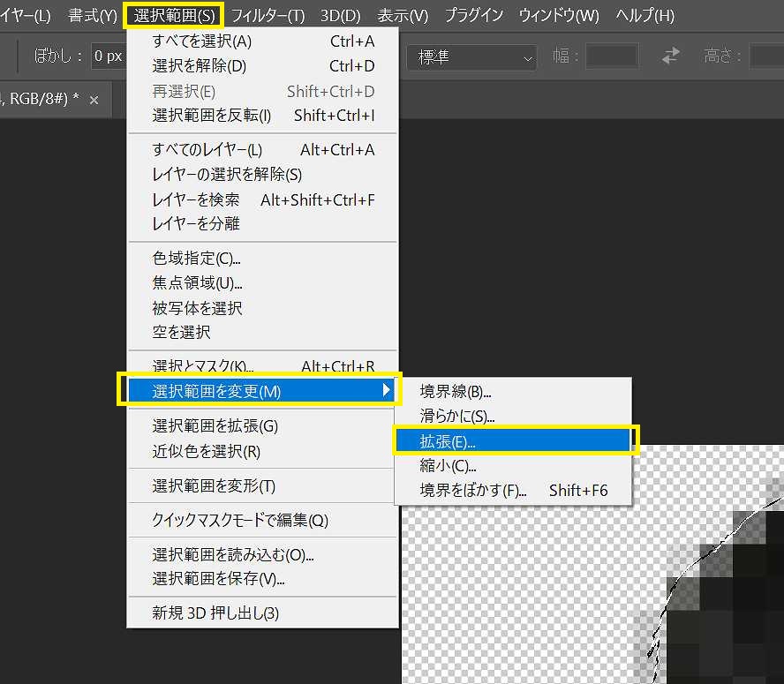Choose レイヤーを分離 menu entry

pos(263,223)
